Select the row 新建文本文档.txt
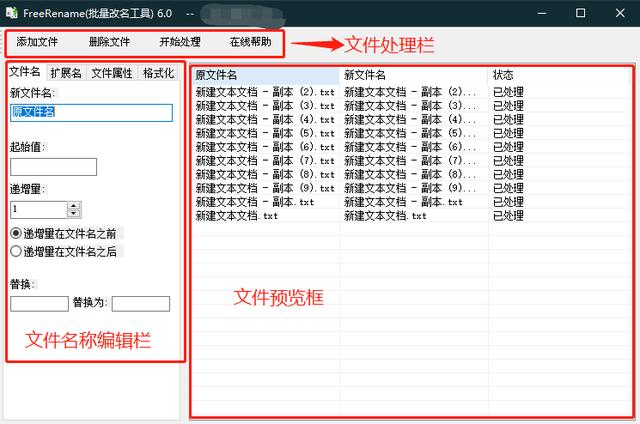The width and height of the screenshot is (640, 424). click(x=412, y=216)
